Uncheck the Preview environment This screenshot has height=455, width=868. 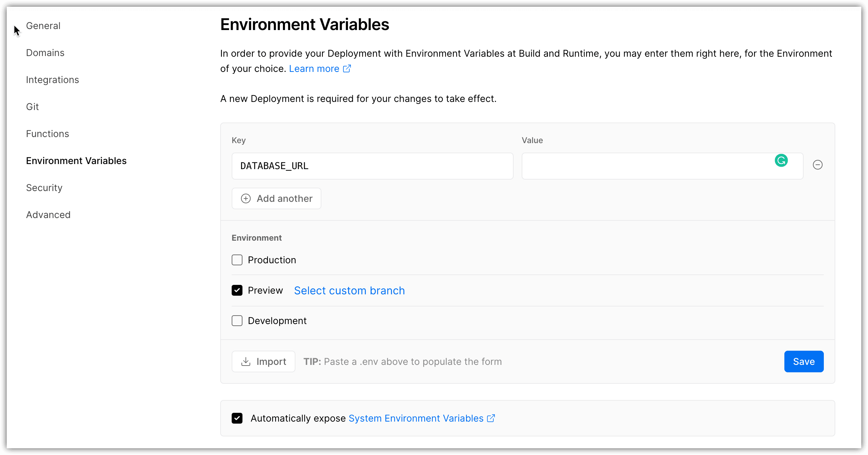[237, 290]
